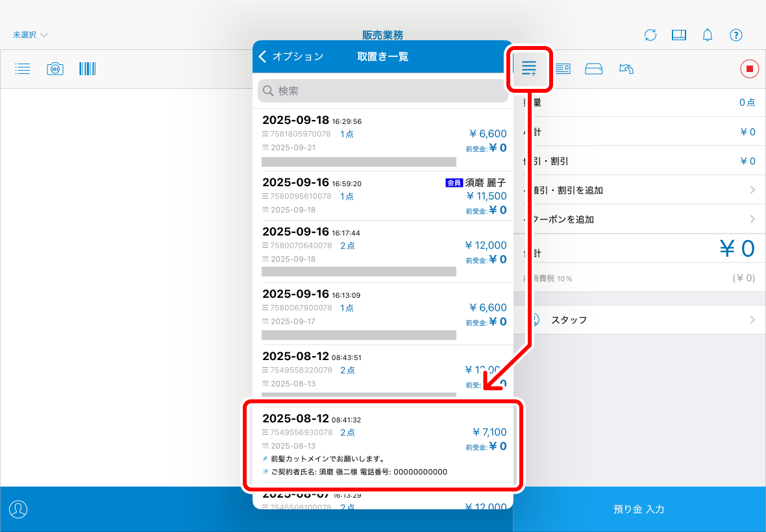The width and height of the screenshot is (766, 532).
Task: Select 須磨 麗子 layaway entry
Action: (x=383, y=196)
